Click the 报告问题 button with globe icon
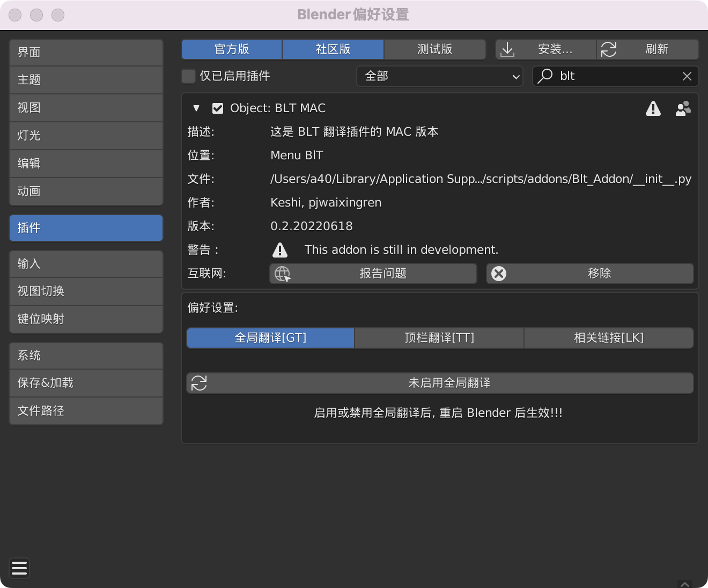708x588 pixels. [373, 274]
